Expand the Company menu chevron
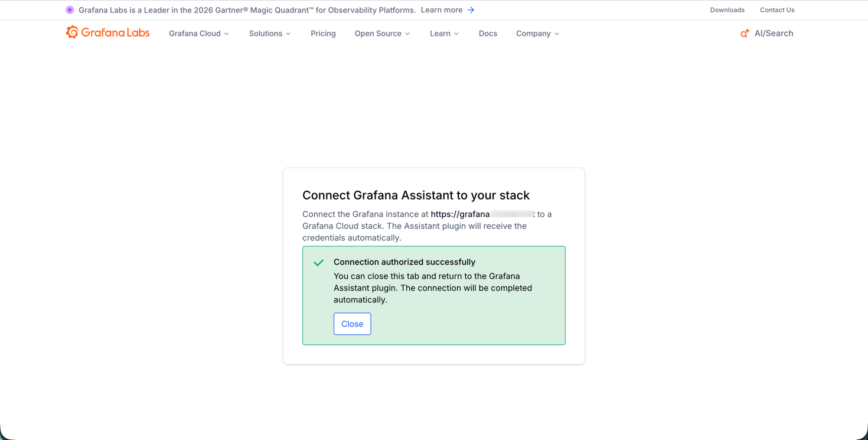This screenshot has height=440, width=868. 557,34
